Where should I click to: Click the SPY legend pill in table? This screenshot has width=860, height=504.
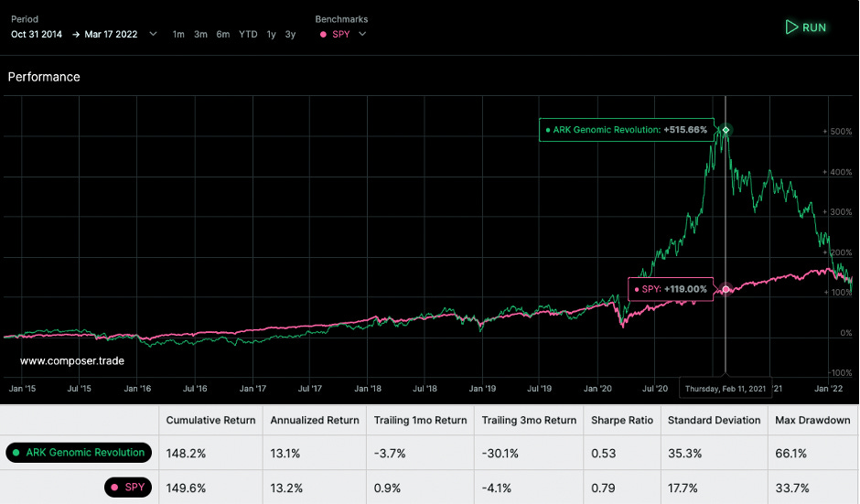click(x=128, y=487)
